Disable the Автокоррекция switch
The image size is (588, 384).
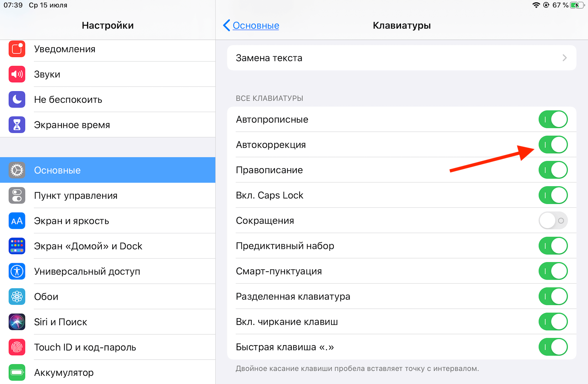click(553, 145)
